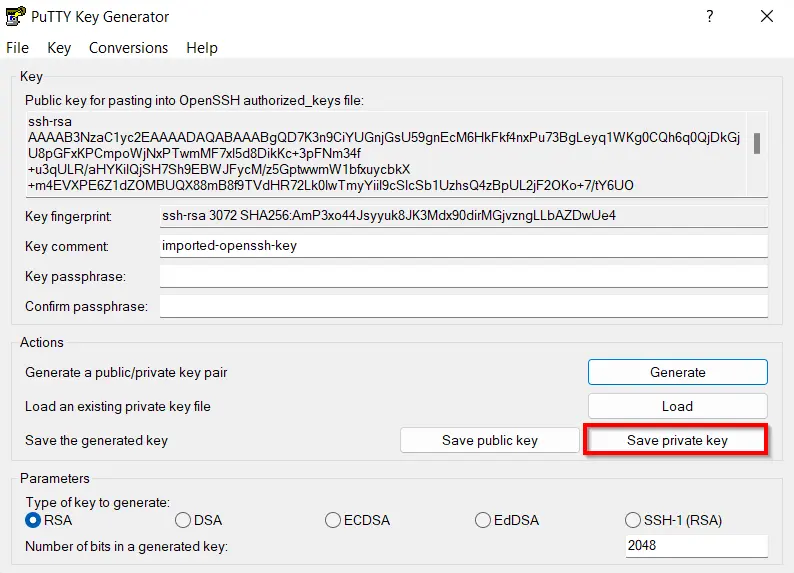Open the Conversions menu
Screen dimensions: 794x573
128,48
